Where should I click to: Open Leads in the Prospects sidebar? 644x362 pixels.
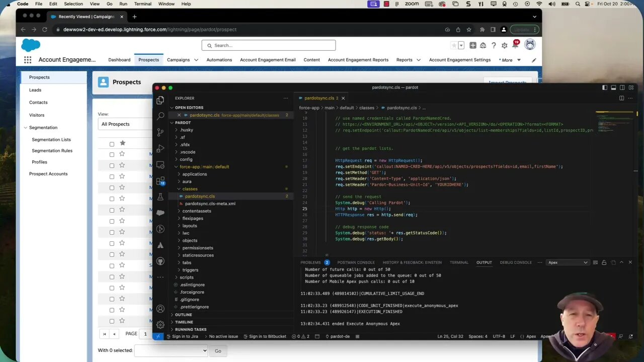[x=35, y=90]
